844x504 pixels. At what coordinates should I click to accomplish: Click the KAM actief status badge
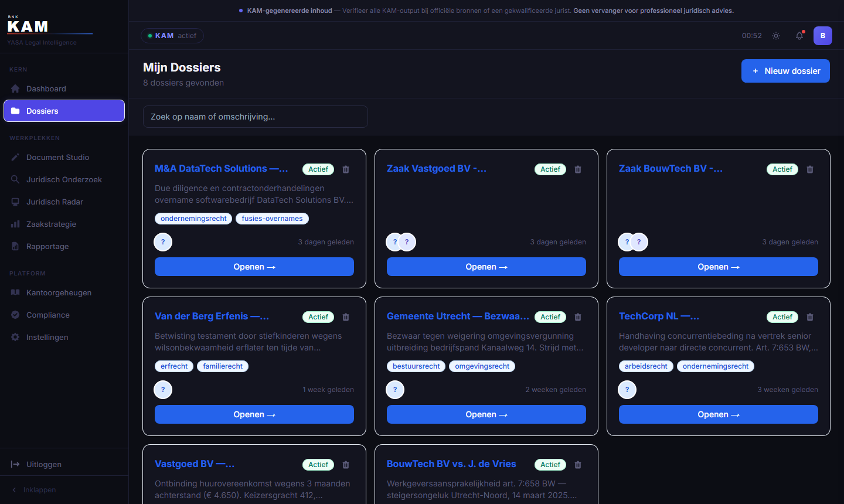click(x=172, y=36)
